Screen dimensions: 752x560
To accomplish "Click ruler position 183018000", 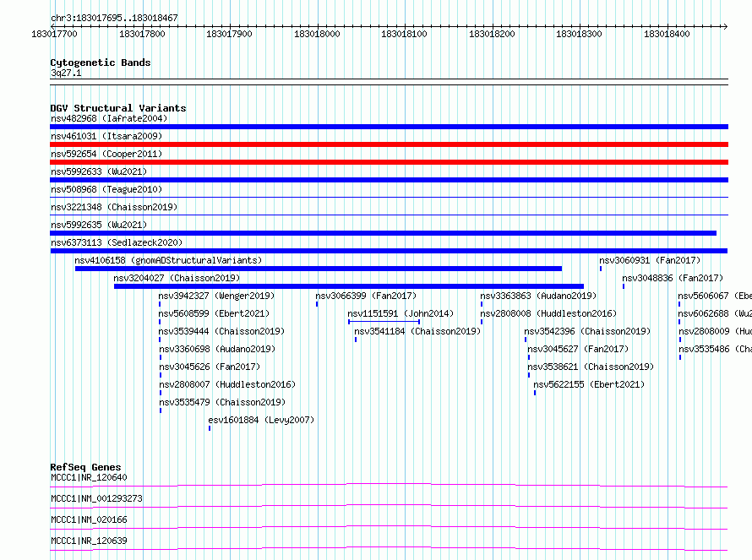I will click(317, 34).
